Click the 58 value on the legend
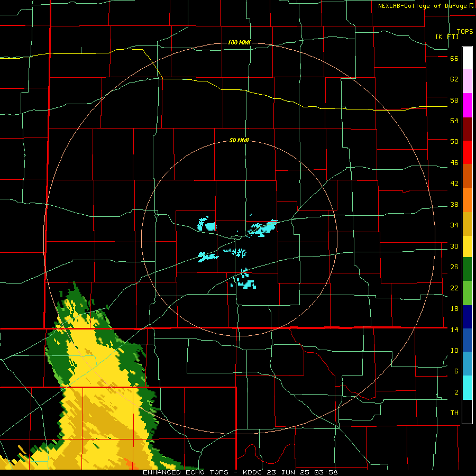This screenshot has width=476, height=476. tap(454, 100)
